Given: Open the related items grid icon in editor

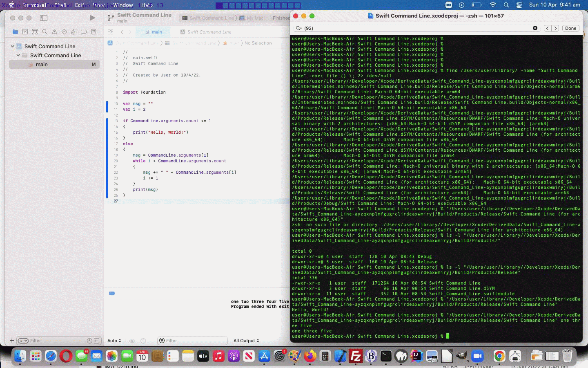Looking at the screenshot, I should click(110, 31).
